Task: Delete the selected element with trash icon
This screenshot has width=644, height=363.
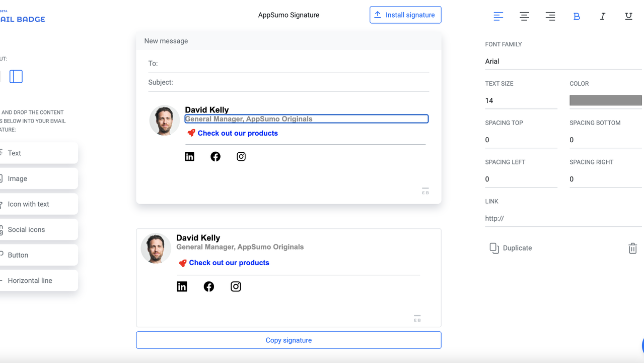Action: (x=632, y=248)
